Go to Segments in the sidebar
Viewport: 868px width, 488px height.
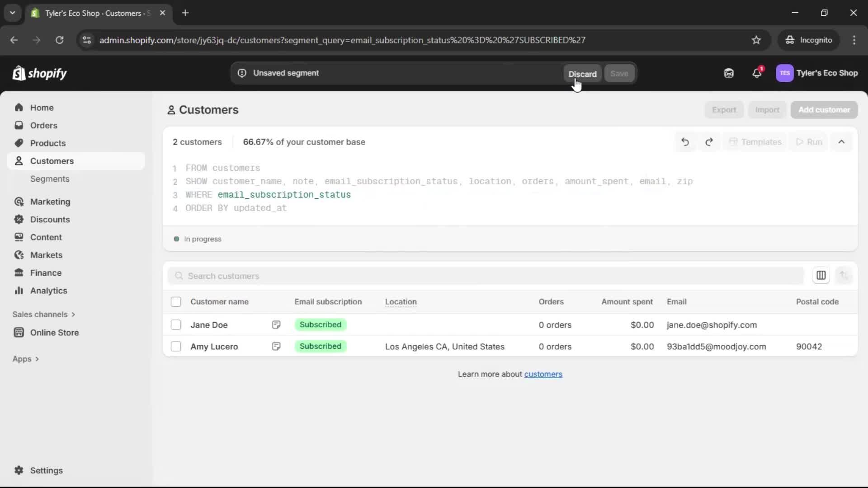tap(50, 179)
